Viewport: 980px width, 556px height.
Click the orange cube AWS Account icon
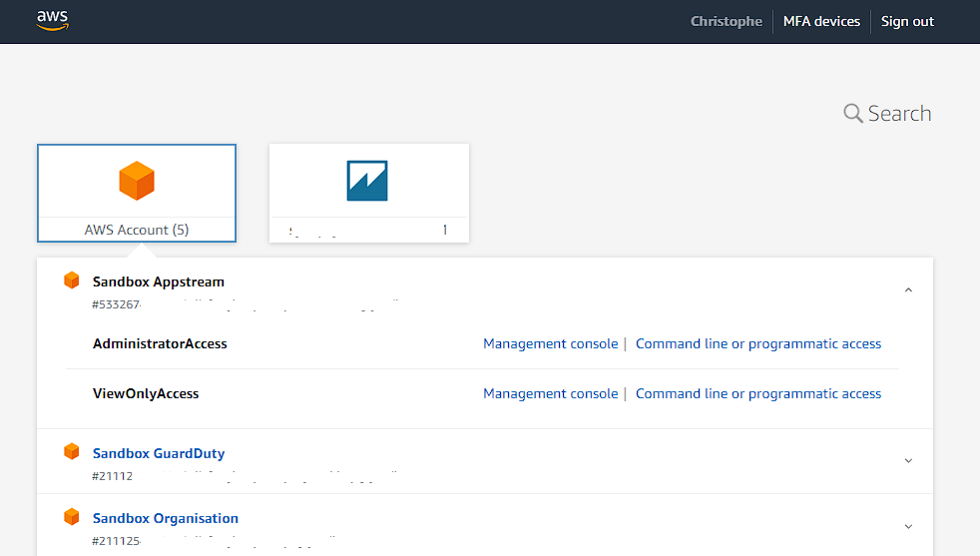tap(137, 181)
